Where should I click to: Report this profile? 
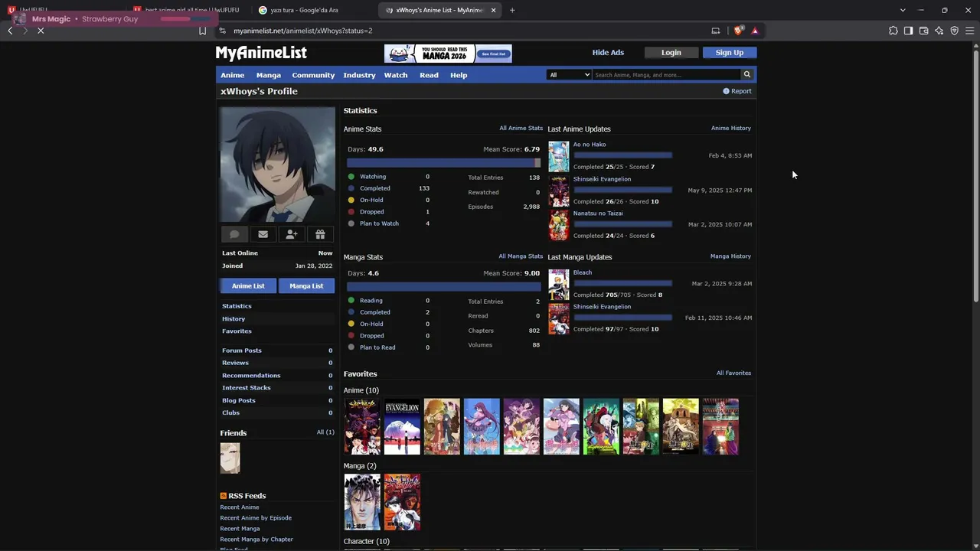click(737, 91)
